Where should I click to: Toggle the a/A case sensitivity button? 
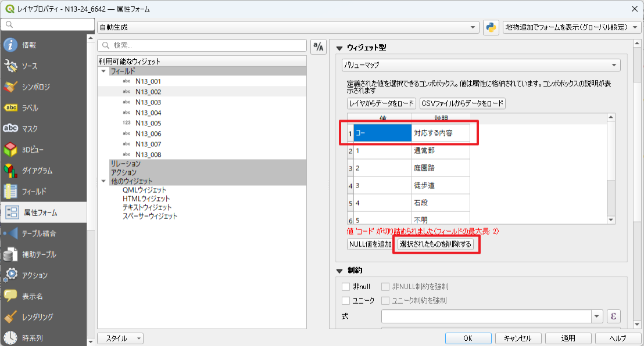coord(319,48)
